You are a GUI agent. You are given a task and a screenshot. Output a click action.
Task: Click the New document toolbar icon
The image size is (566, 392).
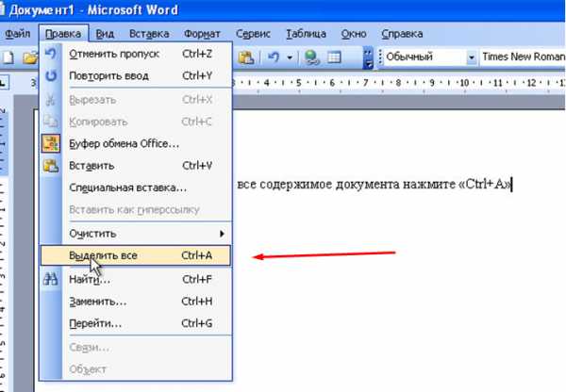8,57
